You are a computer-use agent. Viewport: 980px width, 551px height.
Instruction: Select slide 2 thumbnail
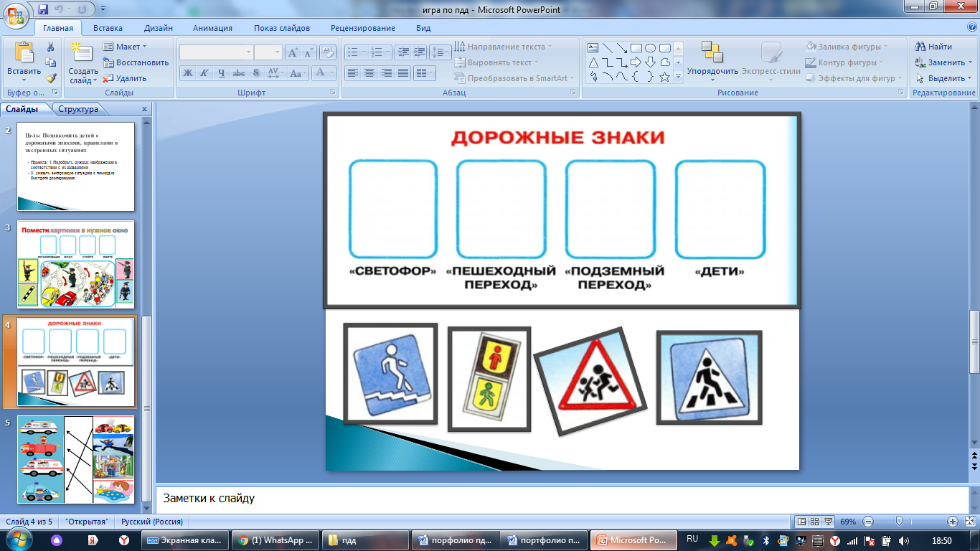pyautogui.click(x=76, y=166)
